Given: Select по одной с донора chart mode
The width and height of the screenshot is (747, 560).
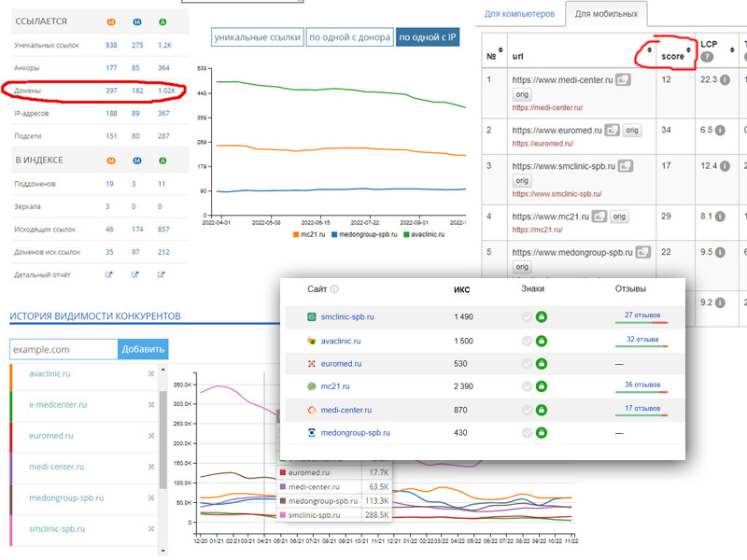Looking at the screenshot, I should pos(349,37).
